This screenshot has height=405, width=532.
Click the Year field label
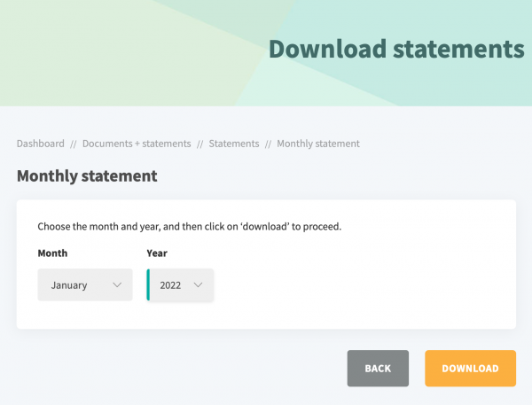(x=156, y=253)
